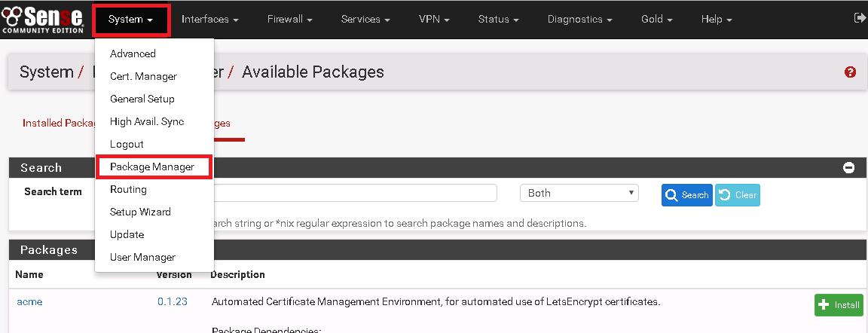The image size is (868, 333).
Task: Open the acme package link
Action: [29, 302]
